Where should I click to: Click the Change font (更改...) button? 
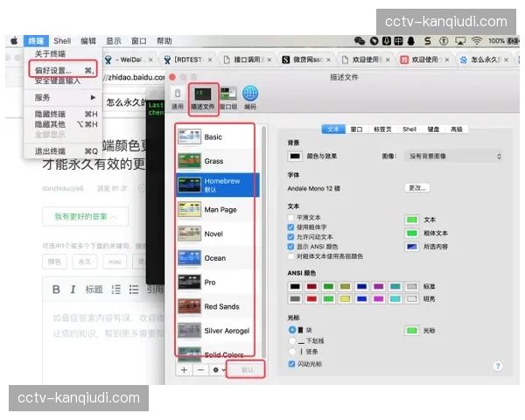[x=417, y=188]
